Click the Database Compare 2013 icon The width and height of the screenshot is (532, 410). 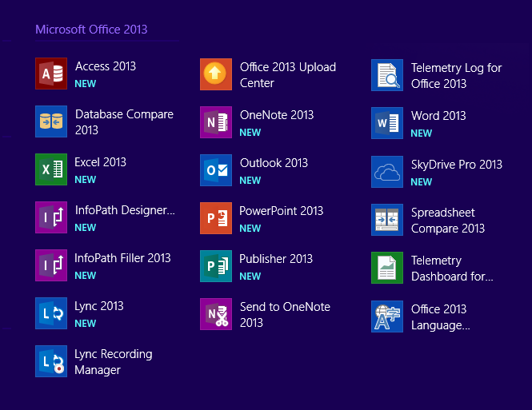[51, 121]
